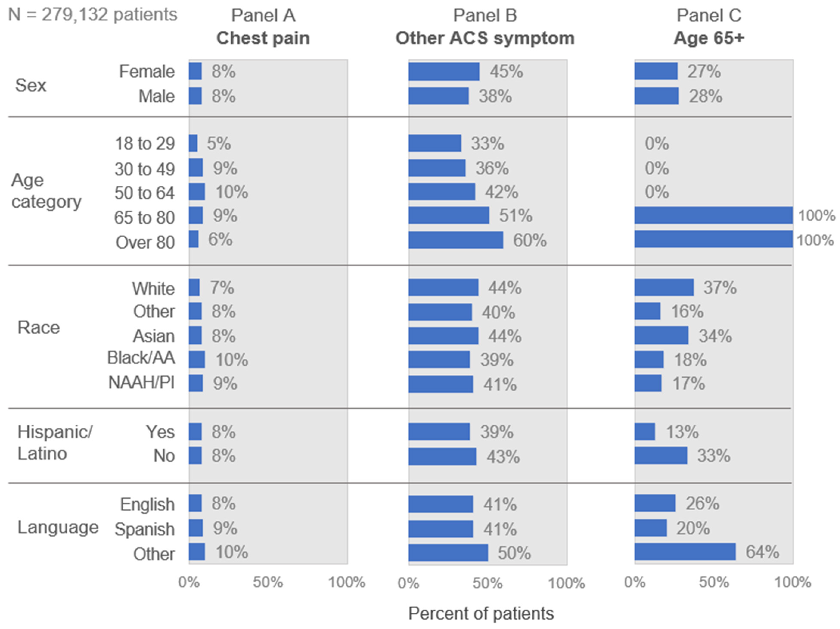Click the 65 to 80 bar in Panel C
The height and width of the screenshot is (629, 840).
point(713,215)
